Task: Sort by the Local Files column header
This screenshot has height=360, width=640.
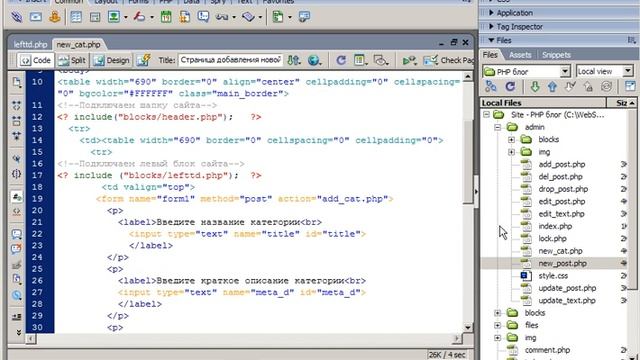Action: tap(542, 103)
